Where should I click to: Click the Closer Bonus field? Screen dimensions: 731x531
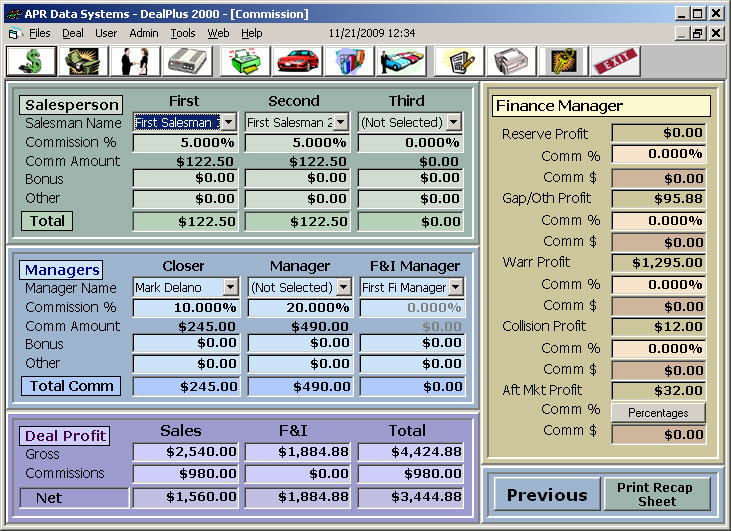[186, 343]
